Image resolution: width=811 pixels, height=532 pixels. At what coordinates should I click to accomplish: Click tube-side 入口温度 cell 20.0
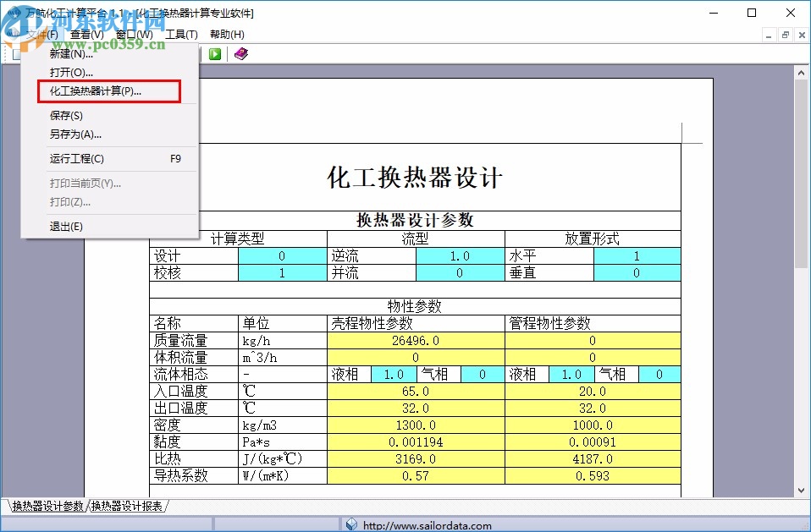tap(593, 392)
